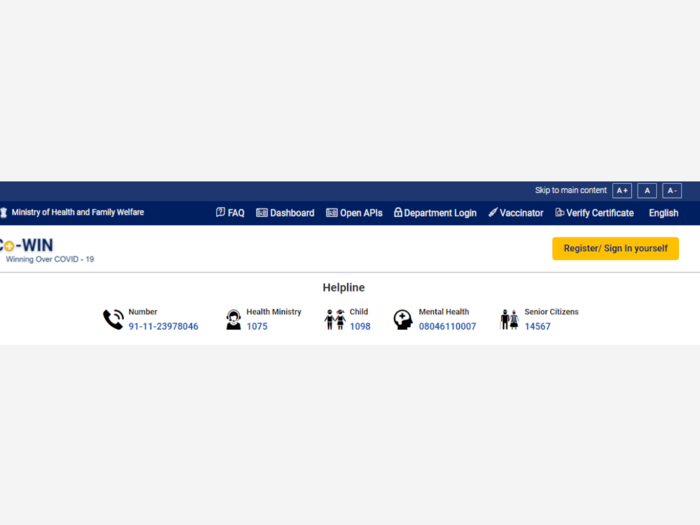
Task: Decrease font size with A- button
Action: click(672, 191)
